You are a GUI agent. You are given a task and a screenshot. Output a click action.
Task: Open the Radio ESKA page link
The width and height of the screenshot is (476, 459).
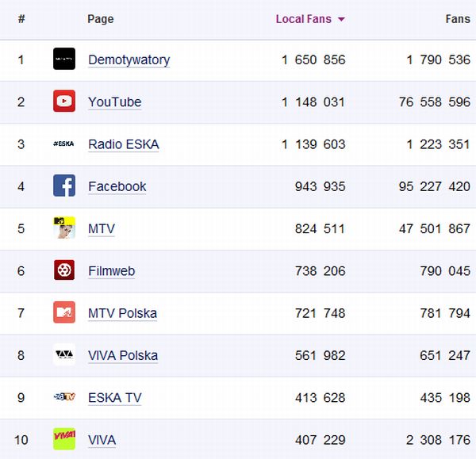coord(123,144)
